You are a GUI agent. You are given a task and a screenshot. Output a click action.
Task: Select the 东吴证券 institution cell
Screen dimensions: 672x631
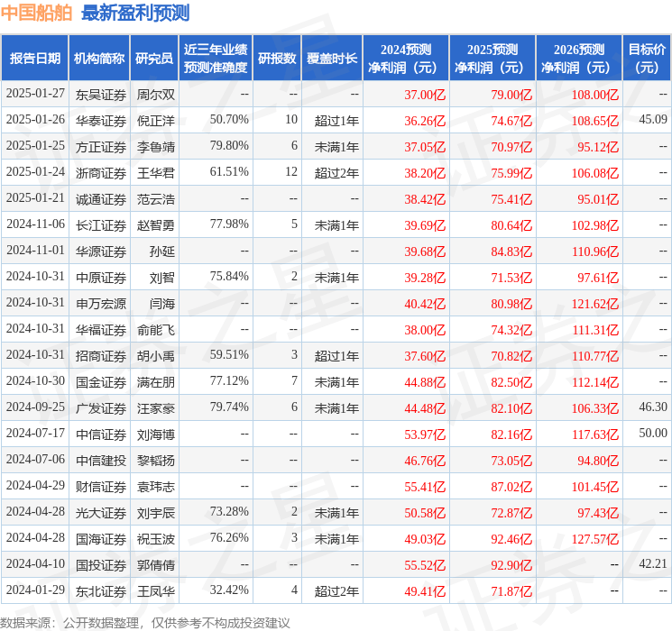tap(101, 95)
